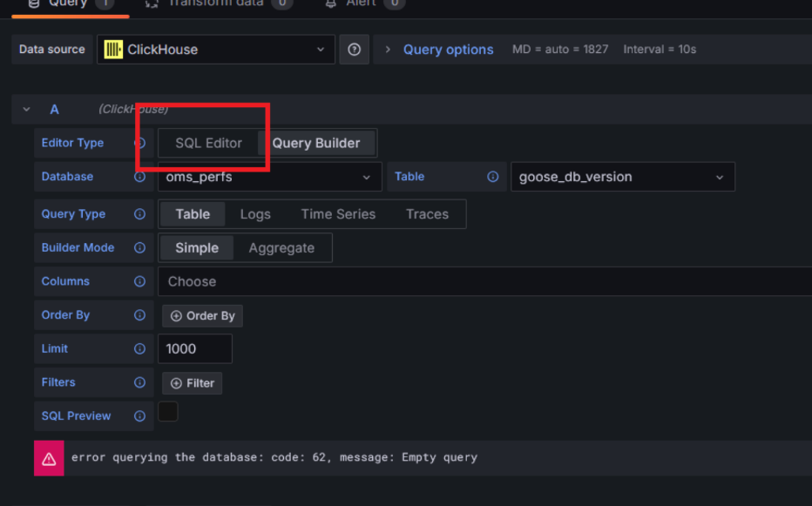This screenshot has height=506, width=812.
Task: Add a Filter condition
Action: (193, 383)
